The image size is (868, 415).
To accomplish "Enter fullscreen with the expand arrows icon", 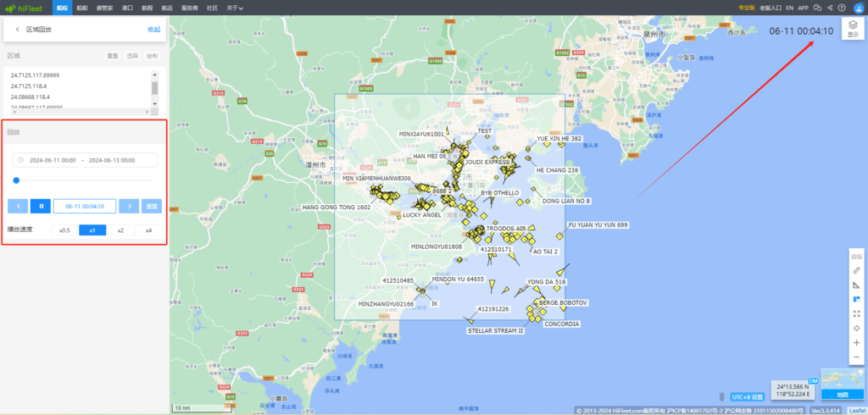I will (x=856, y=313).
